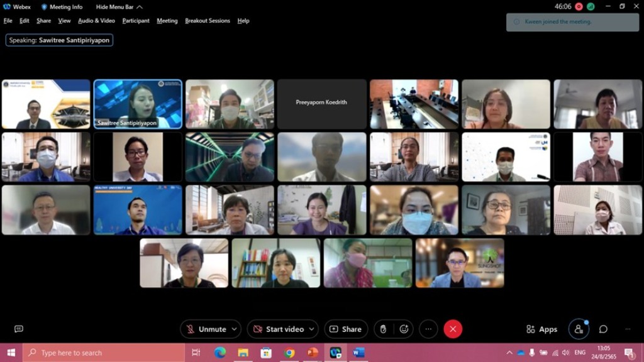Click the raise hand icon

tap(383, 329)
